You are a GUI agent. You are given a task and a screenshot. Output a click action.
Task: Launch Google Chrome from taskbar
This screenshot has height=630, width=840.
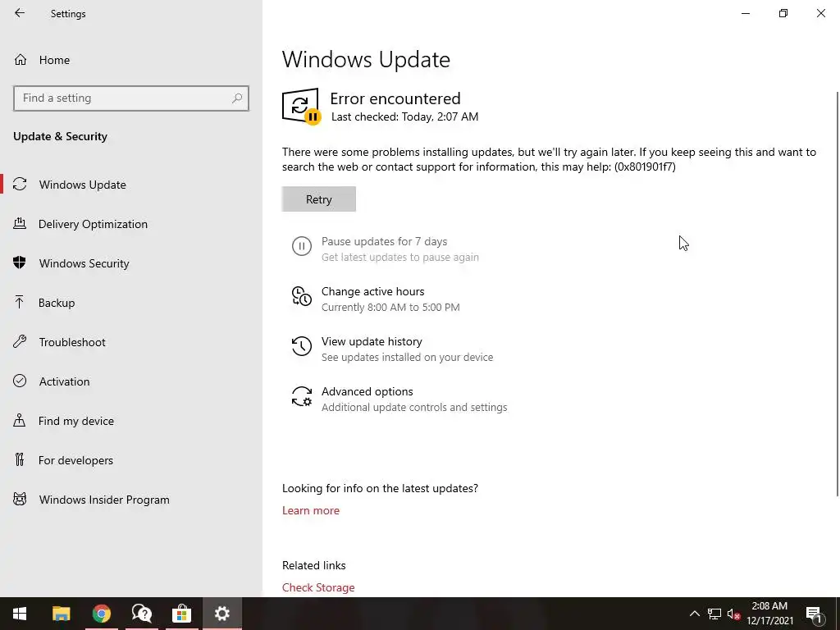point(101,614)
